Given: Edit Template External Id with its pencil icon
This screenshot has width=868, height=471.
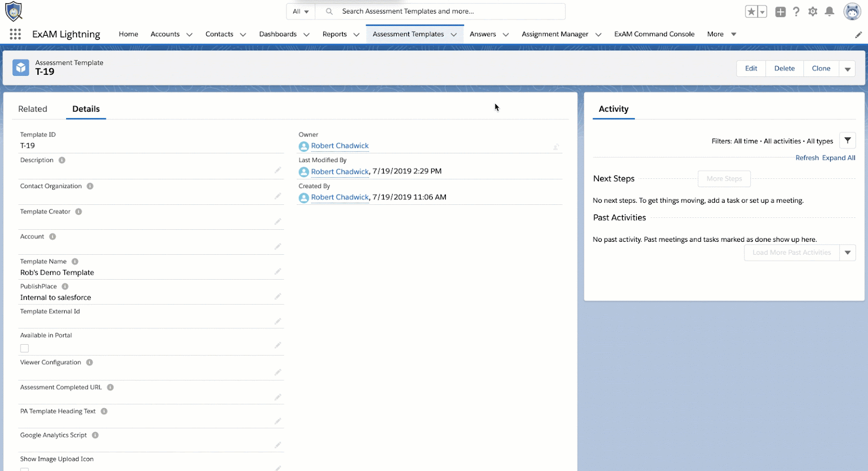Looking at the screenshot, I should tap(278, 321).
